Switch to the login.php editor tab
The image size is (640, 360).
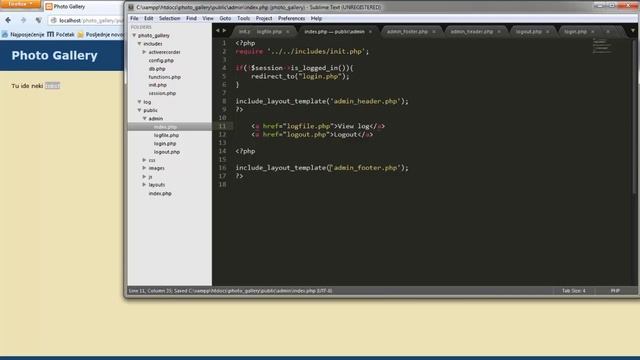(x=576, y=31)
